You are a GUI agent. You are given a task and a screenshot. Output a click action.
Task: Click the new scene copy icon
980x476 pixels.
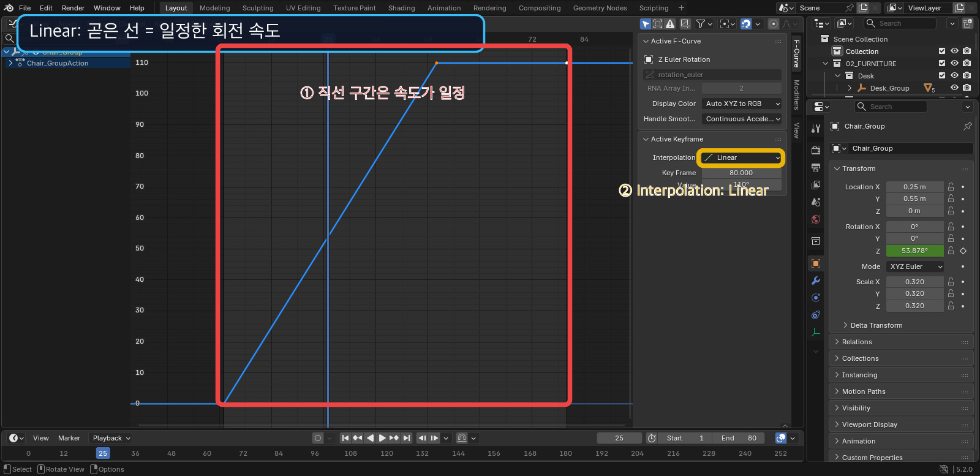(x=863, y=8)
